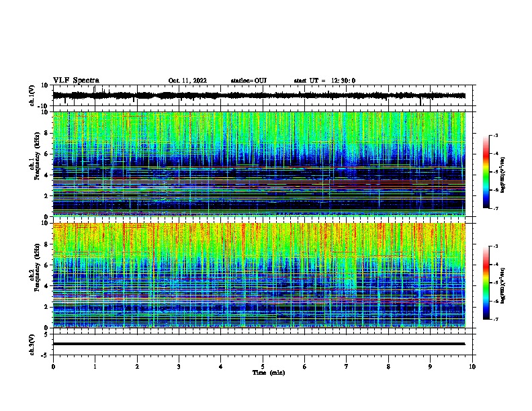Viewport: 532px width, 411px height.
Task: Click "6" on ch.2 frequency axis
Action: click(46, 265)
